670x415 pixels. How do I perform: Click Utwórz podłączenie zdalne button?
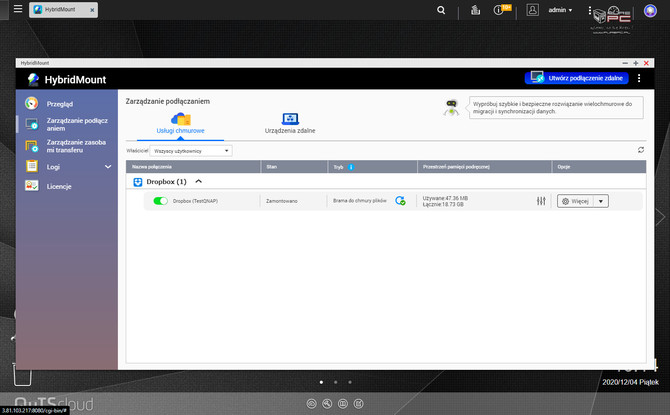click(576, 78)
